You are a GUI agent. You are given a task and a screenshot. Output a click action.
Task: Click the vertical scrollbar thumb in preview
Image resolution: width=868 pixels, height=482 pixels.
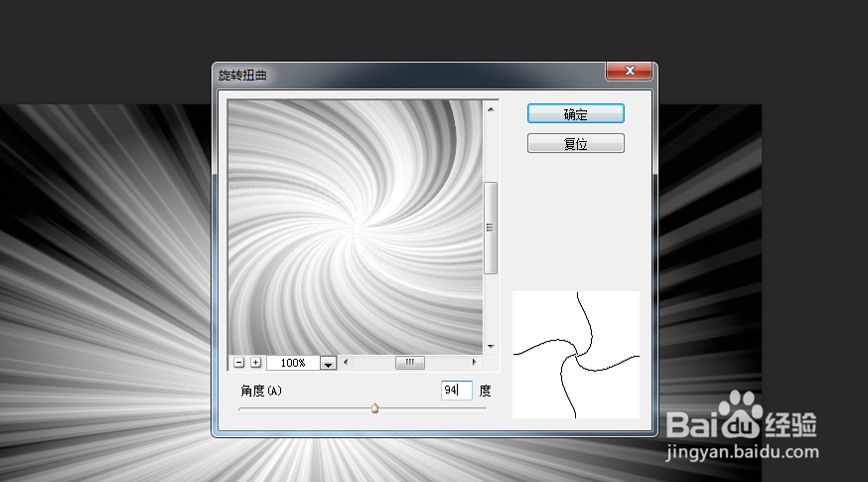[491, 228]
